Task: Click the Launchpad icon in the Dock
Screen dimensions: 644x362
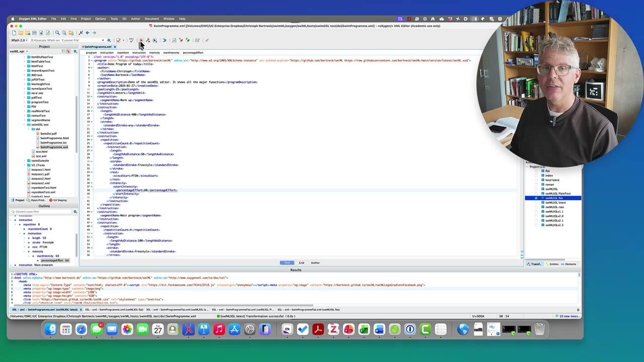Action: (66, 329)
